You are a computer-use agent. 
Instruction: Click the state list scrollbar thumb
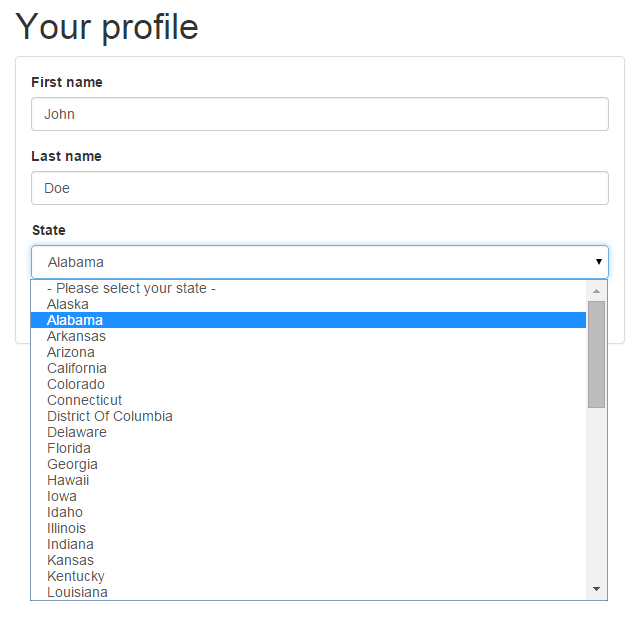597,354
